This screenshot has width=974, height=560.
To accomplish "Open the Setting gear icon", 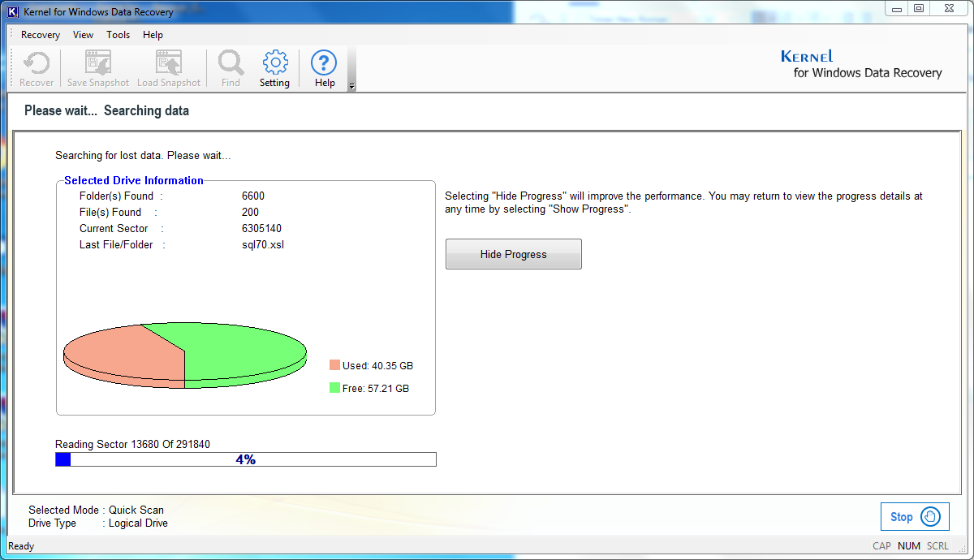I will pyautogui.click(x=275, y=62).
